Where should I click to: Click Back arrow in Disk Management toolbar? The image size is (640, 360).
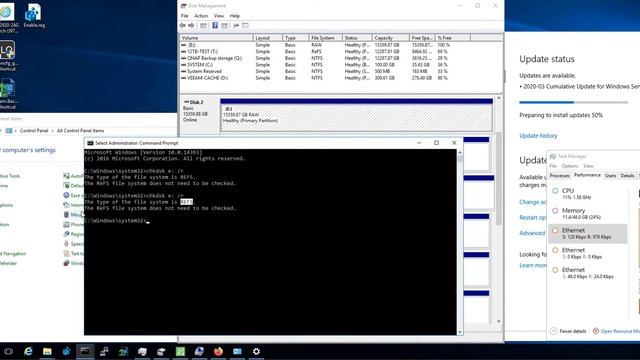tap(182, 25)
